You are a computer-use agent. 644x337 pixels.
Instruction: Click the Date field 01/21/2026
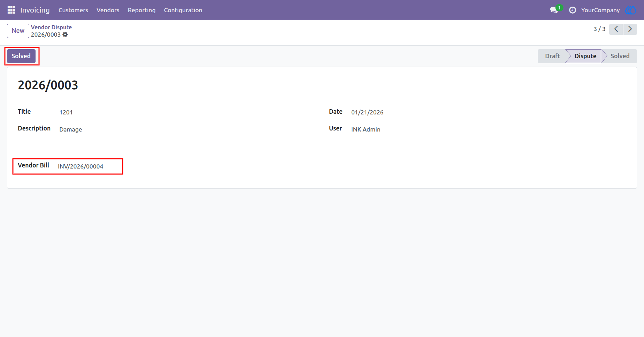click(x=367, y=112)
